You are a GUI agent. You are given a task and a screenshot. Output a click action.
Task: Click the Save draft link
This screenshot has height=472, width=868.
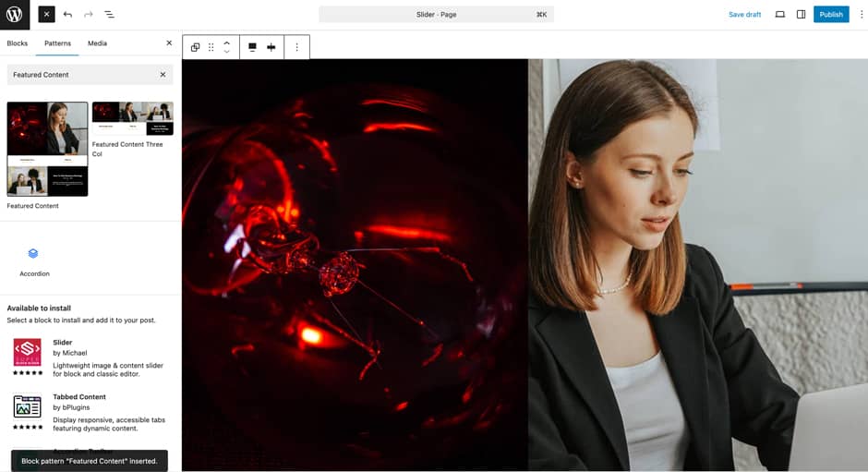[744, 15]
